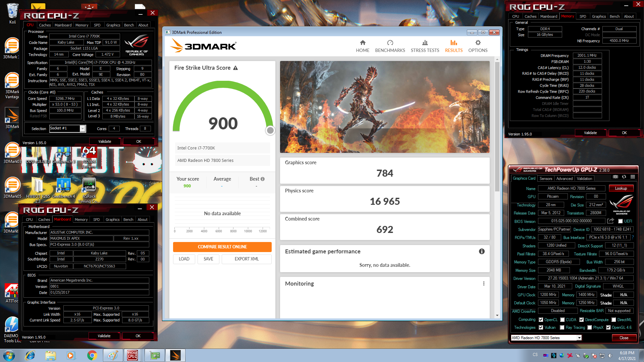Viewport: 644px width, 362px height.
Task: Click COMPARE RESULT ONLINE button
Action: [222, 247]
